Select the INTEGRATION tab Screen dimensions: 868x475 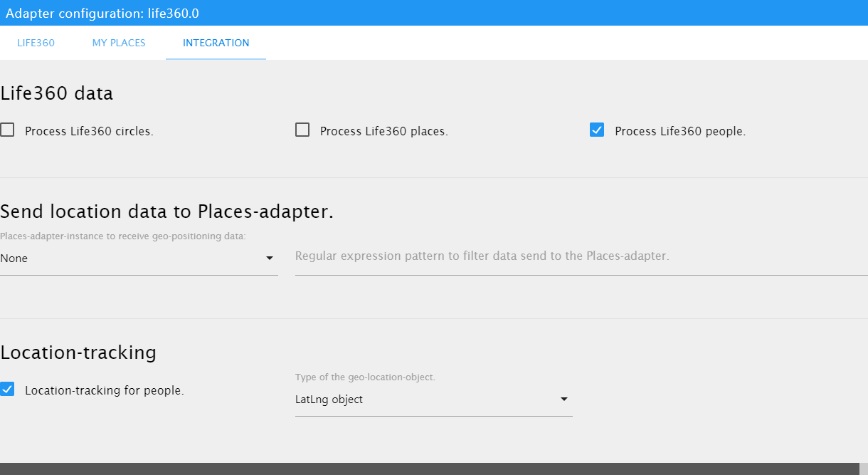click(216, 43)
